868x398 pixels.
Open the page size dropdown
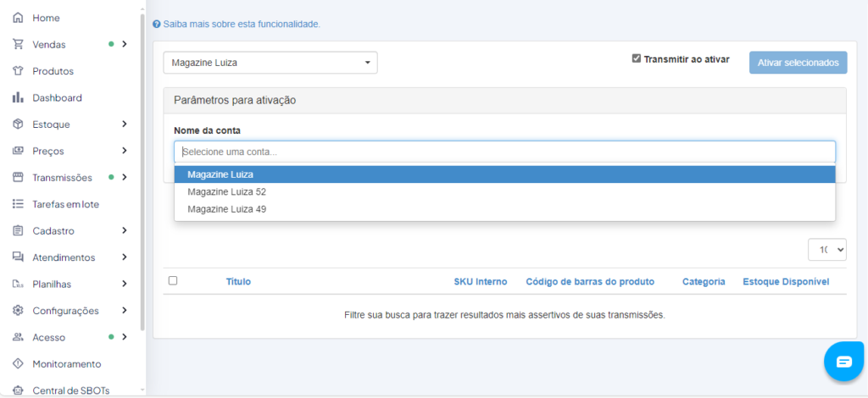click(827, 250)
